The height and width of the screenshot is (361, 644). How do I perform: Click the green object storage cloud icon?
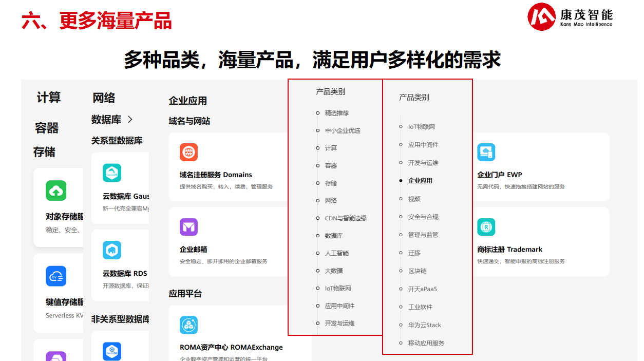[56, 191]
